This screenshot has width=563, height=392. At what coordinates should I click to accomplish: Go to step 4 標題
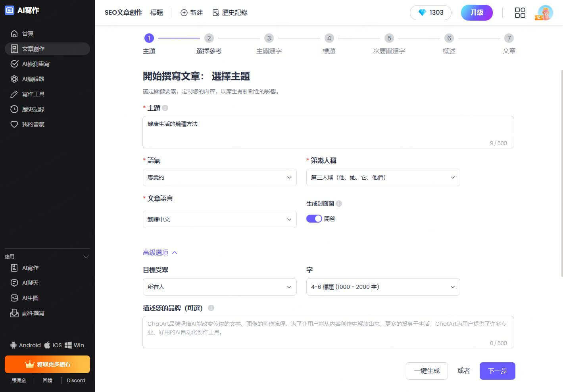pos(329,43)
